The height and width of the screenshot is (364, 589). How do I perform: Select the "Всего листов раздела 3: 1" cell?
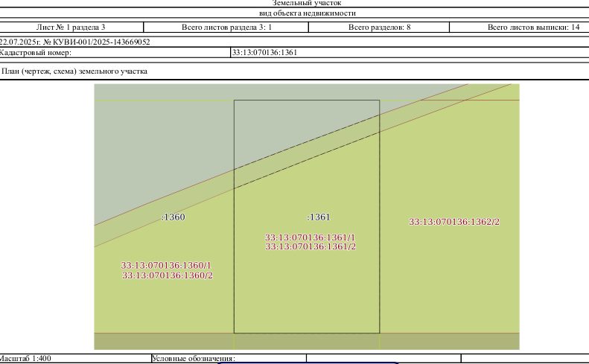226,27
